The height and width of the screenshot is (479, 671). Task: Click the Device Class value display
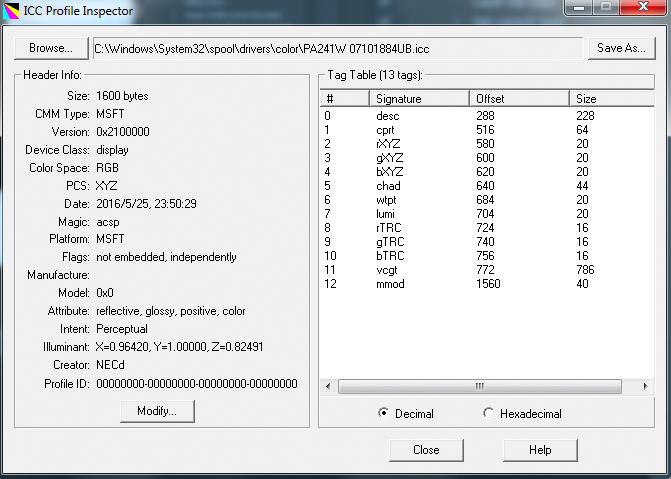point(112,150)
